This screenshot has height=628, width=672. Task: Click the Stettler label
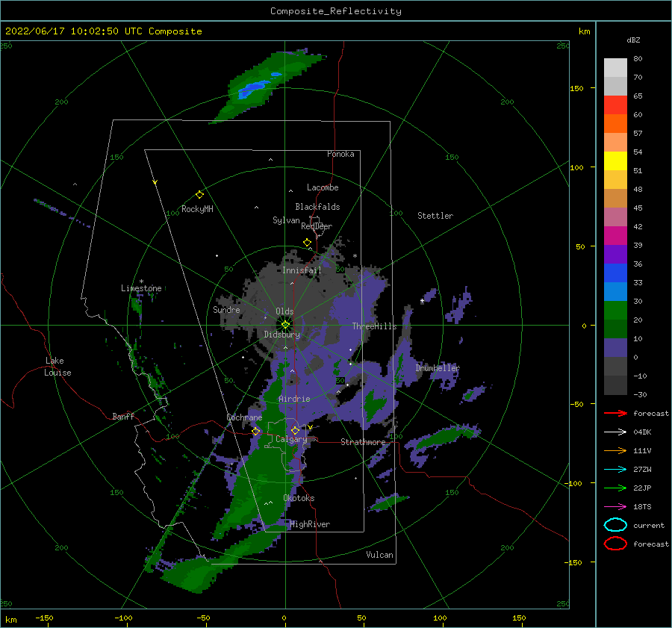pos(435,216)
